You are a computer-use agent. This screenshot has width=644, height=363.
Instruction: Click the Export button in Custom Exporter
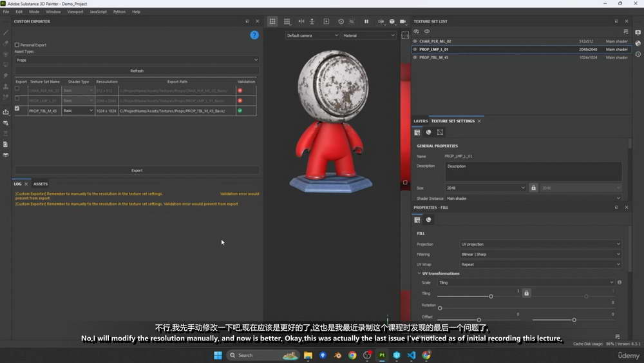[137, 171]
